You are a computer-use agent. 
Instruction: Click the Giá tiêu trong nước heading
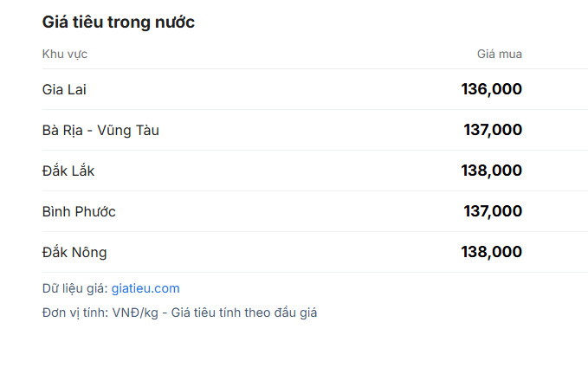pyautogui.click(x=119, y=23)
